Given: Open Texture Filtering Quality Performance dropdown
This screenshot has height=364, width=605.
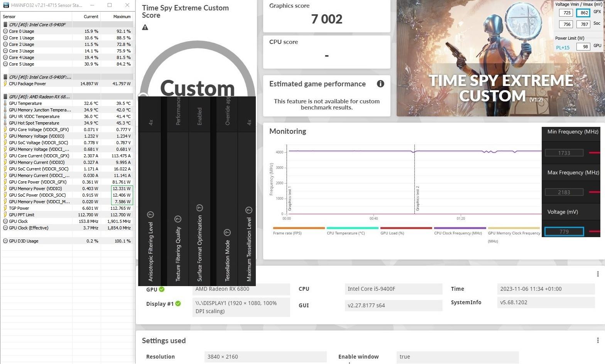Looking at the screenshot, I should coord(178,111).
